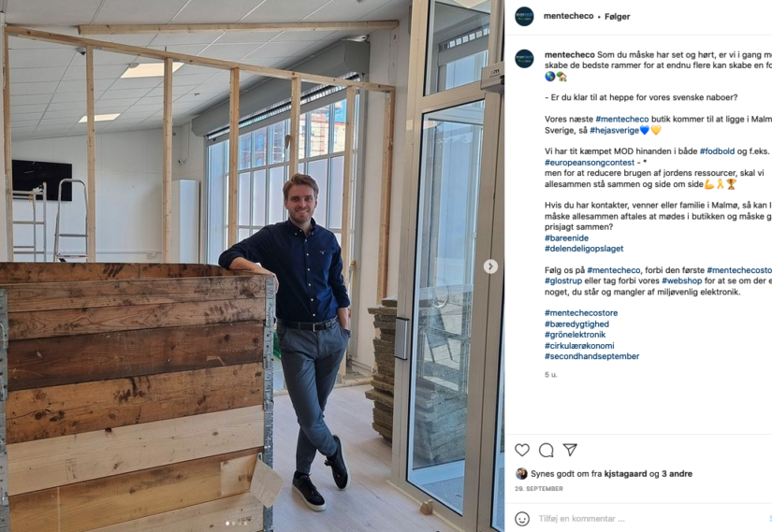Open the #europeansongcontest hashtag link
This screenshot has width=772, height=532.
pyautogui.click(x=590, y=163)
